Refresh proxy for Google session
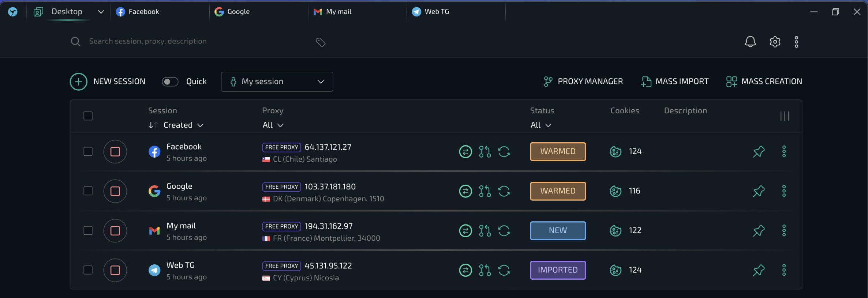The width and height of the screenshot is (868, 298). 504,191
